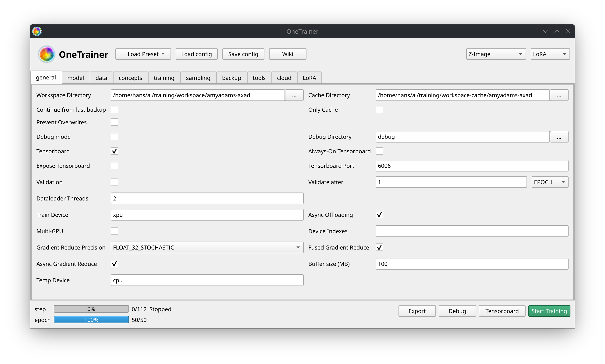Image resolution: width=605 pixels, height=364 pixels.
Task: Disable Async Offloading checkbox
Action: click(379, 214)
